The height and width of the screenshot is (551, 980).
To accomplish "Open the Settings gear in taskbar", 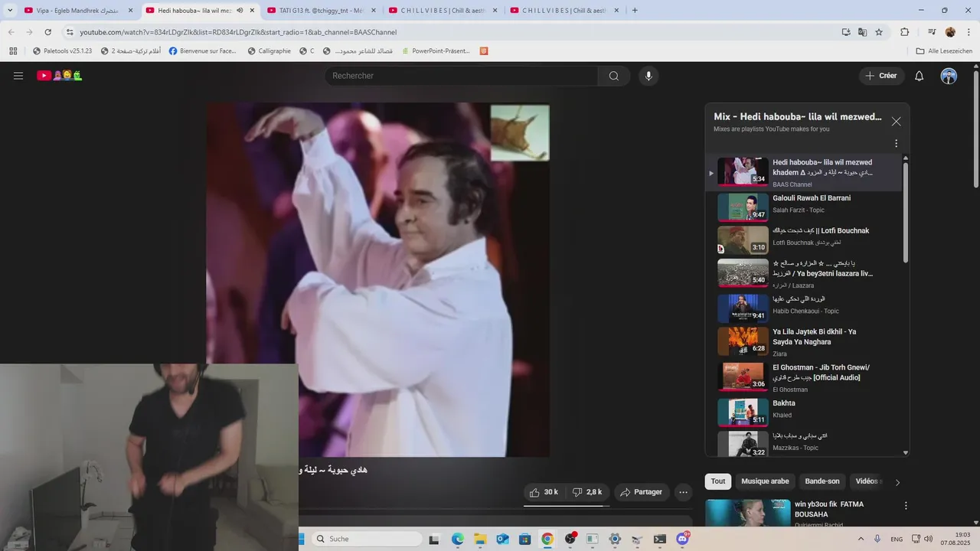I will [615, 539].
